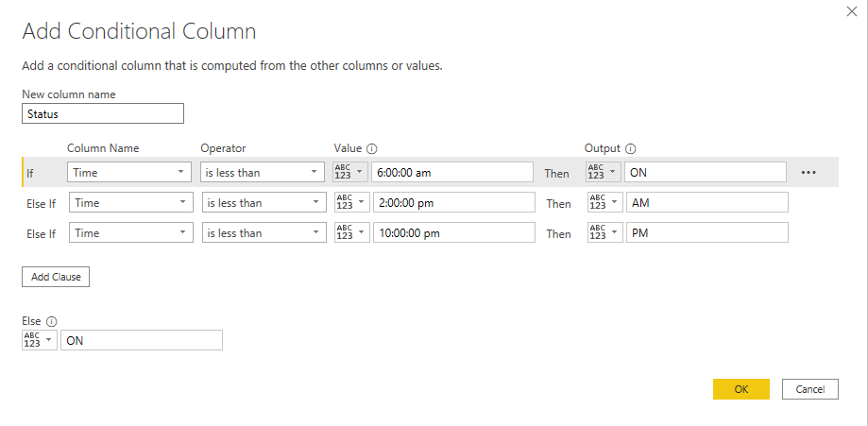The width and height of the screenshot is (868, 426).
Task: Open Column Name dropdown in first Else If row
Action: (x=131, y=203)
